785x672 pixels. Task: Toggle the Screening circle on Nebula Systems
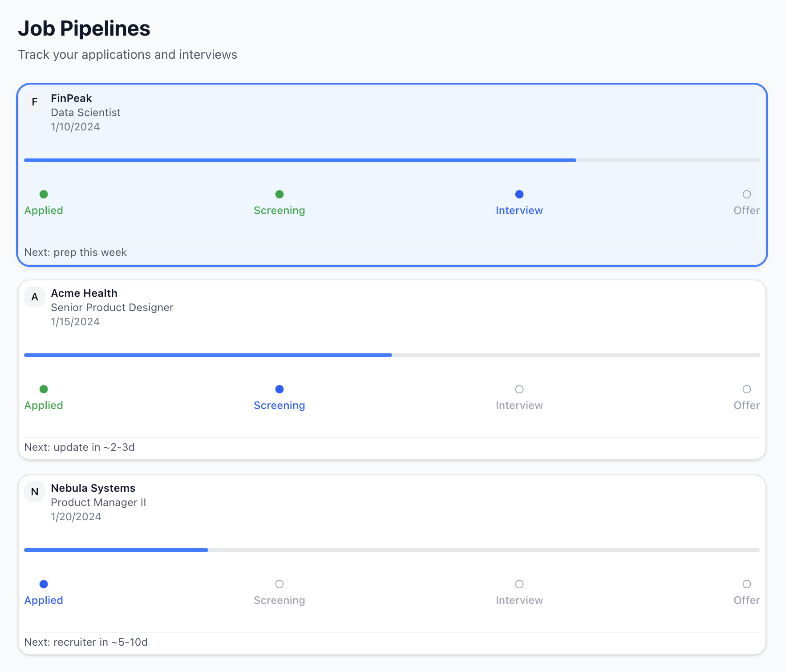pyautogui.click(x=279, y=584)
